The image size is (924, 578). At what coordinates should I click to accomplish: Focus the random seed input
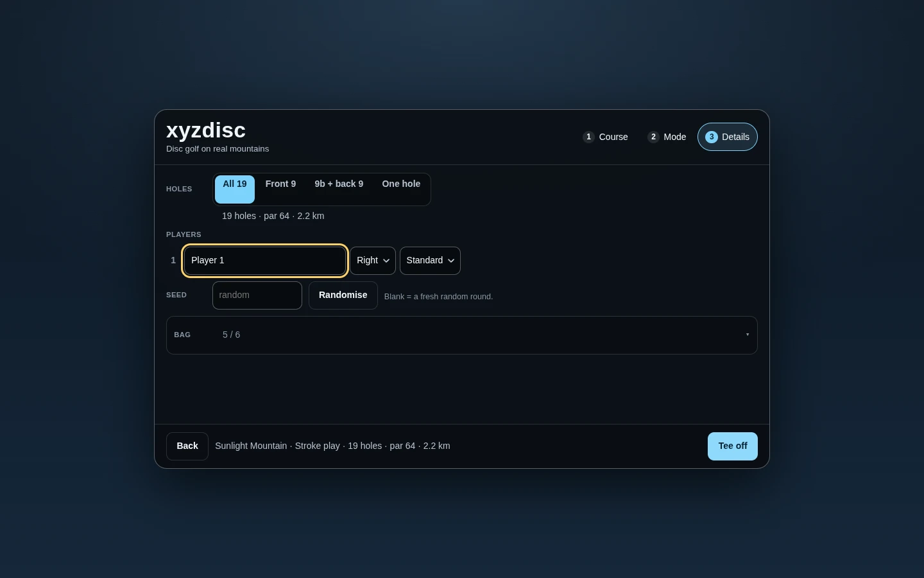pos(257,295)
